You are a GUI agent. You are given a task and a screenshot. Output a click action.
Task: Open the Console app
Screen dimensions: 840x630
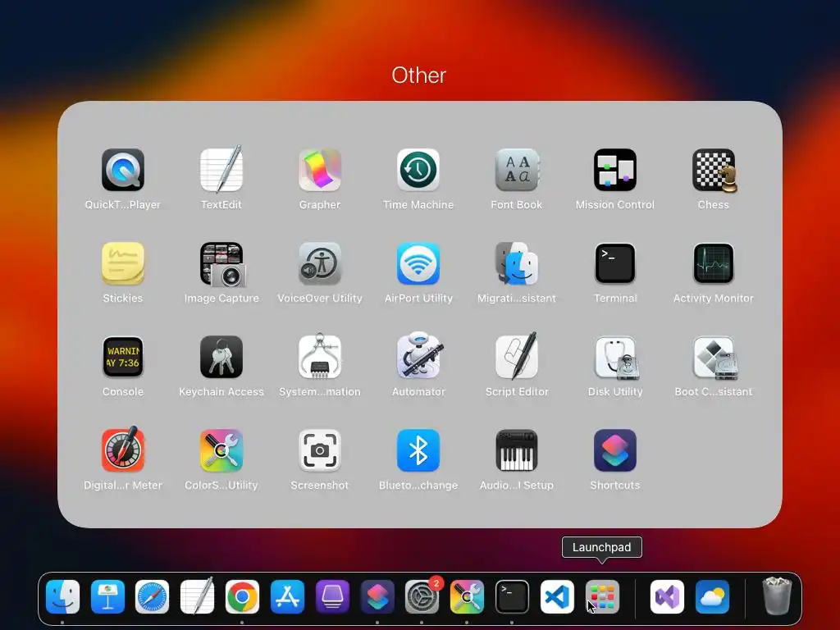coord(123,358)
